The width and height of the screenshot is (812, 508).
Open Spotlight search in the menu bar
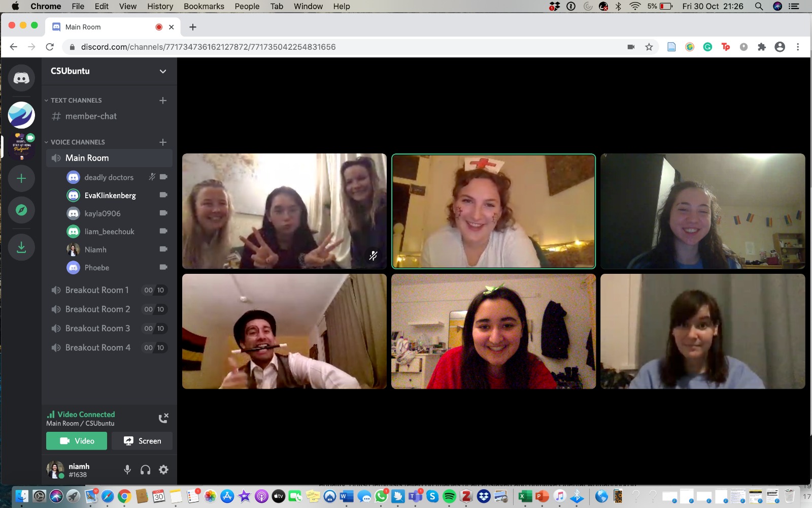point(759,6)
